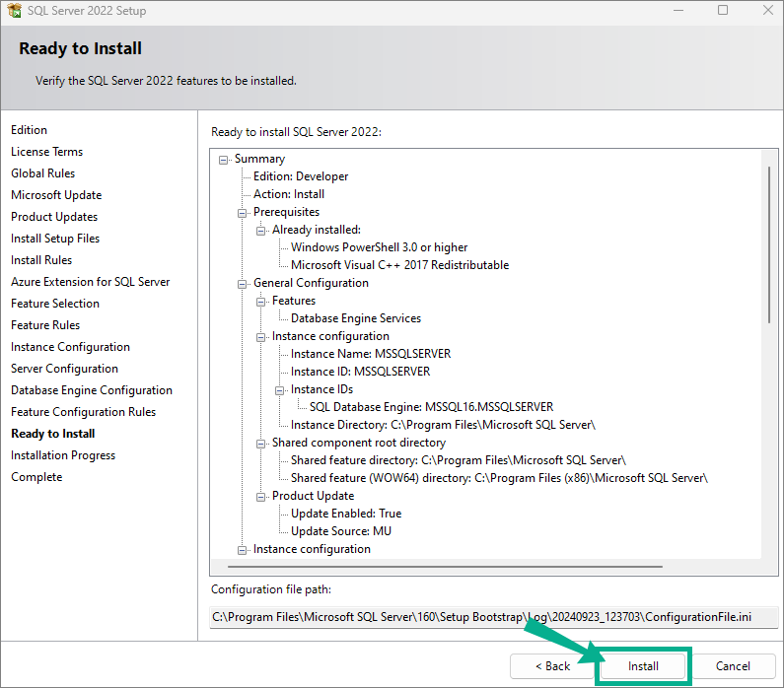This screenshot has width=784, height=688.
Task: Collapse the Already installed node
Action: click(261, 230)
